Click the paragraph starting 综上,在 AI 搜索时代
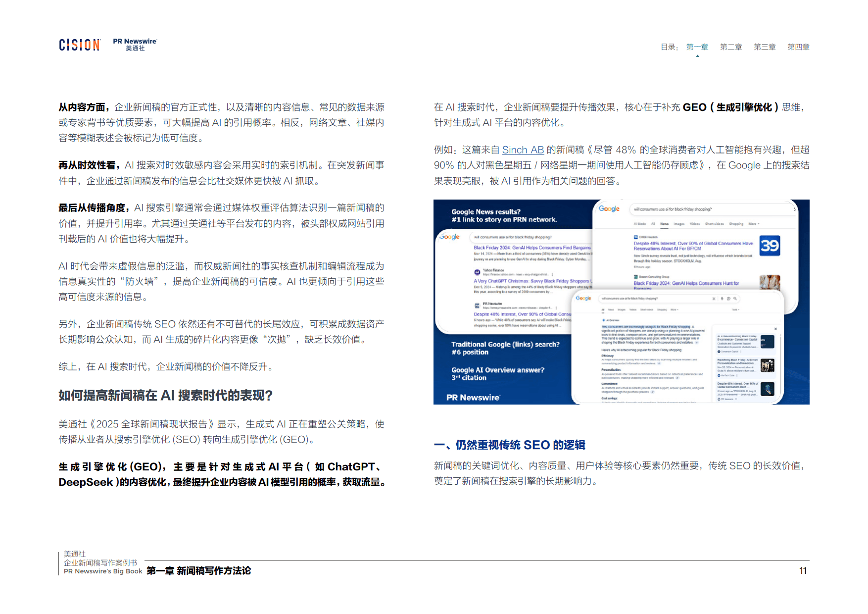 (167, 367)
